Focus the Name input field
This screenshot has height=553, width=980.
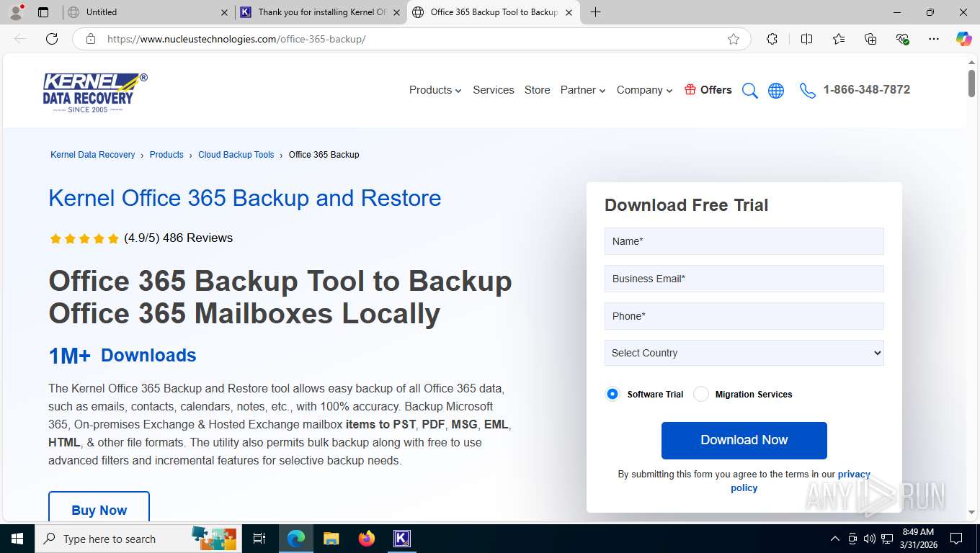pos(744,241)
